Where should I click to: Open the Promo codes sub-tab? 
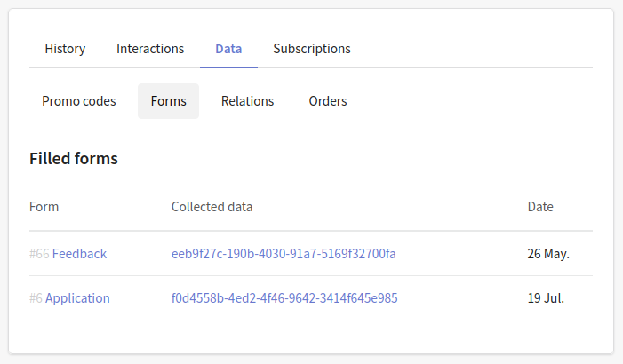79,101
